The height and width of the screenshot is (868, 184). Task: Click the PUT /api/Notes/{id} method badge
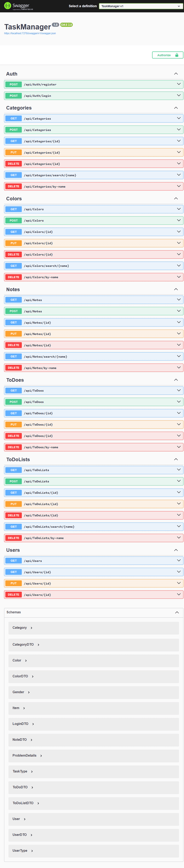[x=14, y=334]
